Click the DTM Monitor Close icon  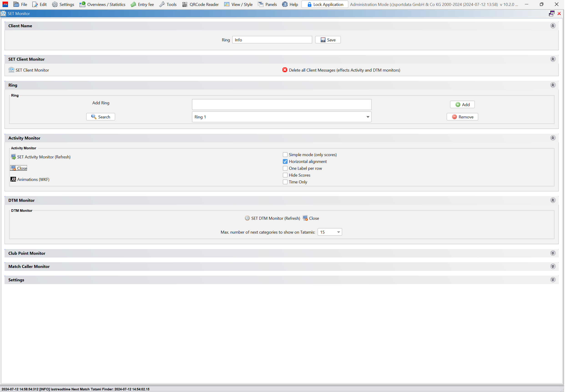pyautogui.click(x=305, y=218)
